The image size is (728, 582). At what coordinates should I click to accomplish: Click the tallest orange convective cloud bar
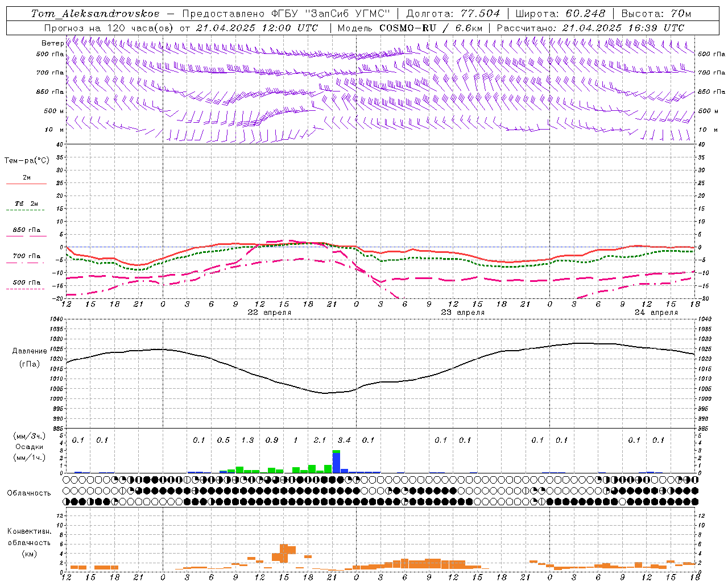(x=284, y=554)
